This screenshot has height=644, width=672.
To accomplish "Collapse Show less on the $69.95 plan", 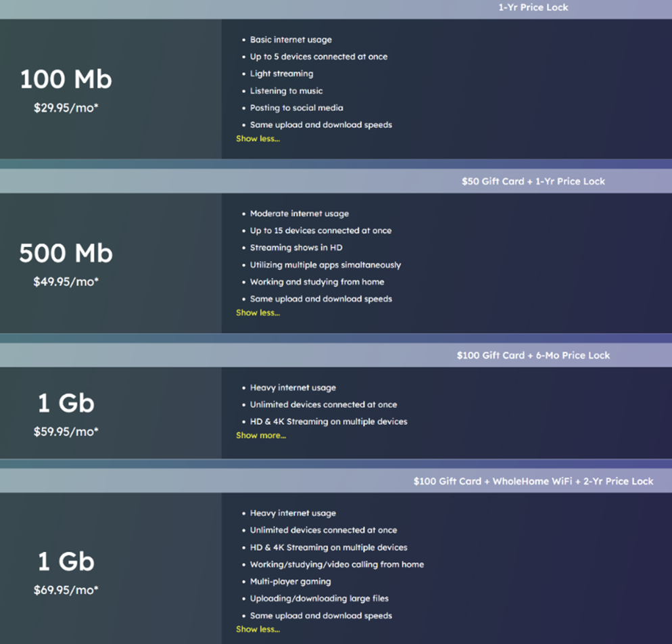I will [258, 629].
